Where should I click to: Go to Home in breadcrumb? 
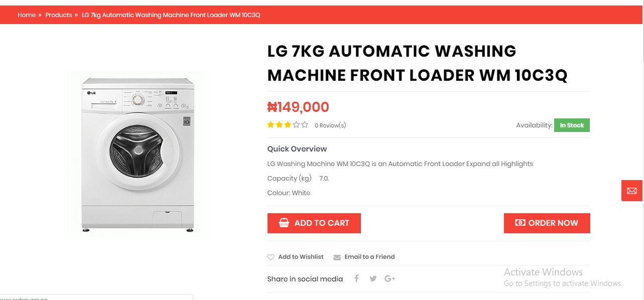pyautogui.click(x=27, y=15)
